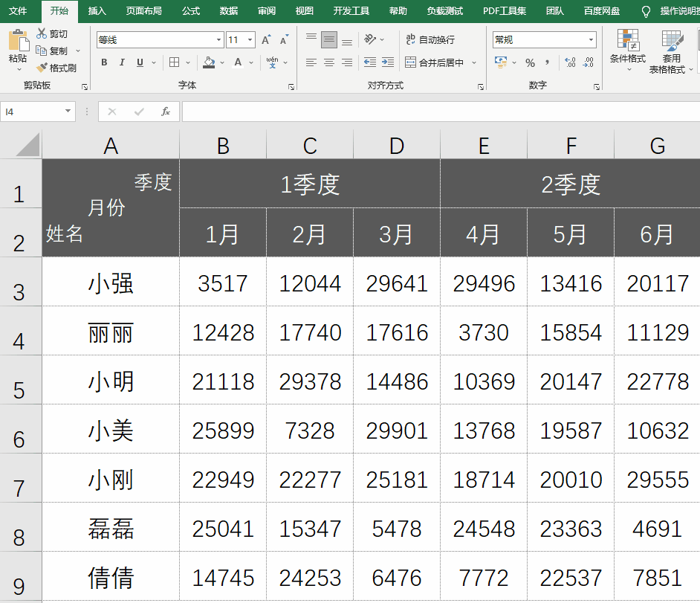Align text right

coord(347,62)
